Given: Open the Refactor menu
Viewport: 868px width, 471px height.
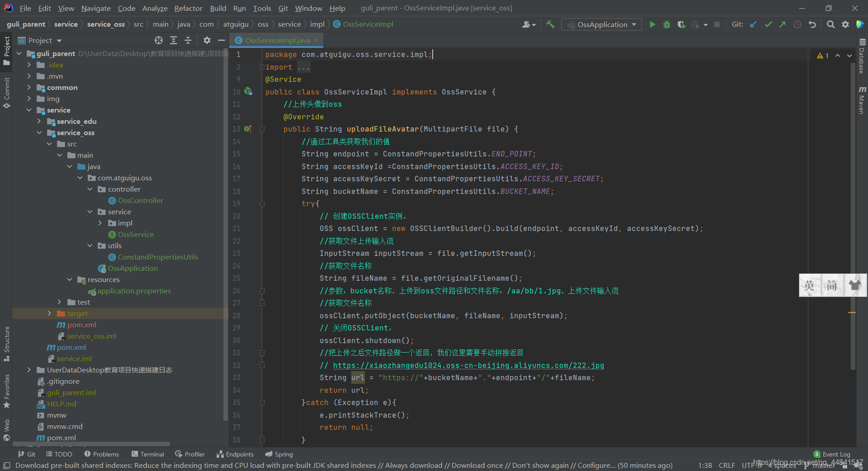Looking at the screenshot, I should click(188, 8).
